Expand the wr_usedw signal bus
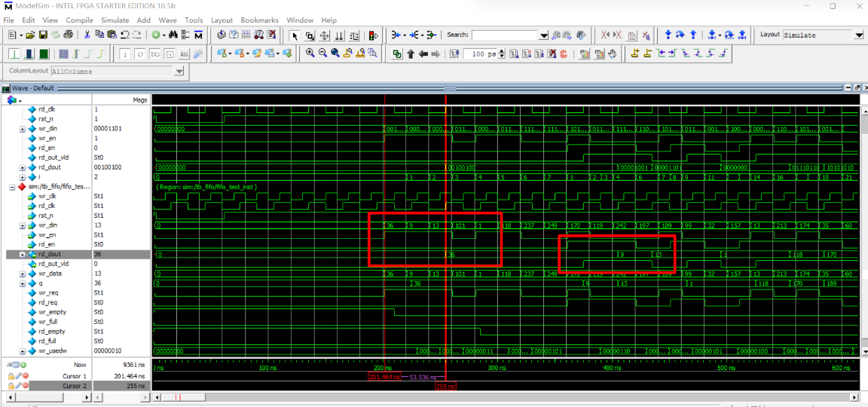The width and height of the screenshot is (868, 407). [23, 351]
